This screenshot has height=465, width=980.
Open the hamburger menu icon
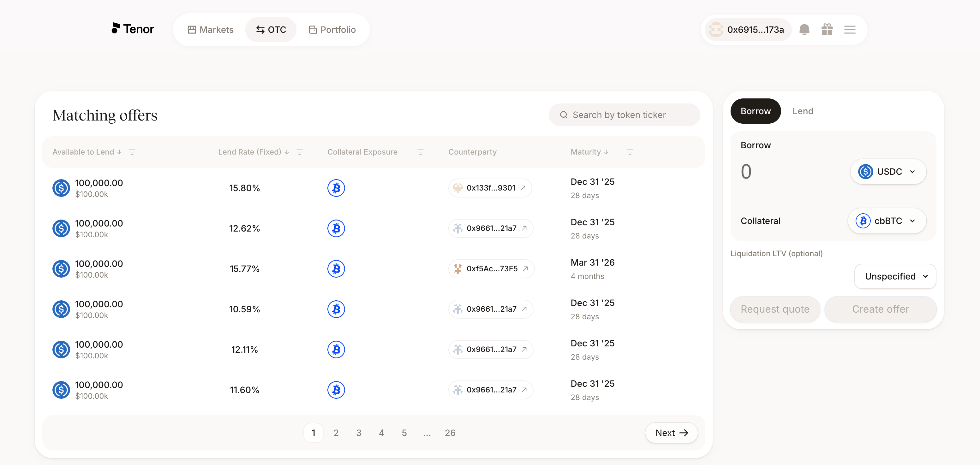point(850,30)
